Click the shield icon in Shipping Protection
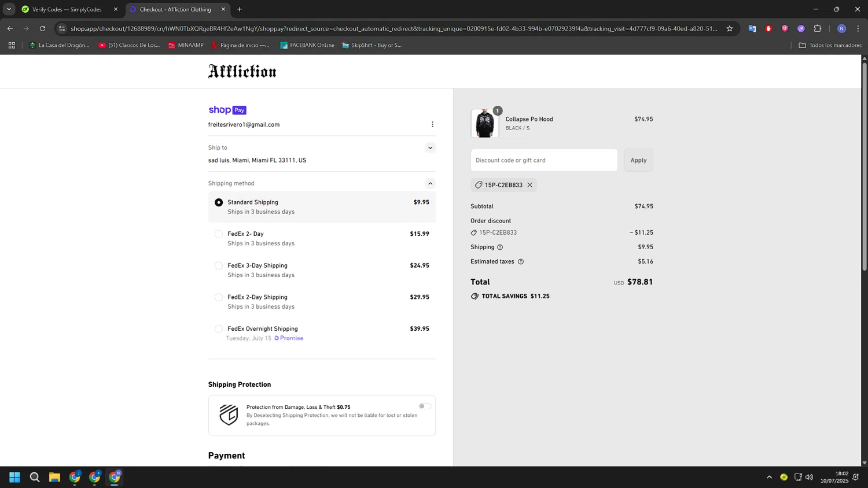The width and height of the screenshot is (868, 488). coord(229,415)
